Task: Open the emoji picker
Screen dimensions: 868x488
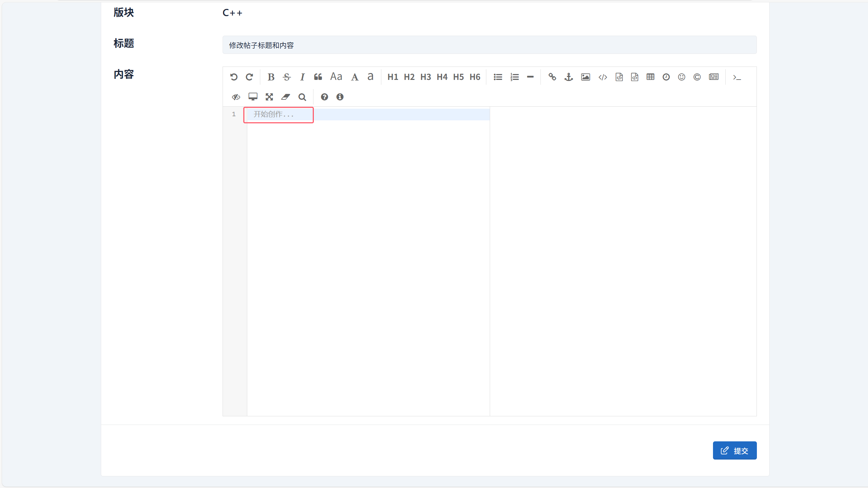Action: point(681,77)
